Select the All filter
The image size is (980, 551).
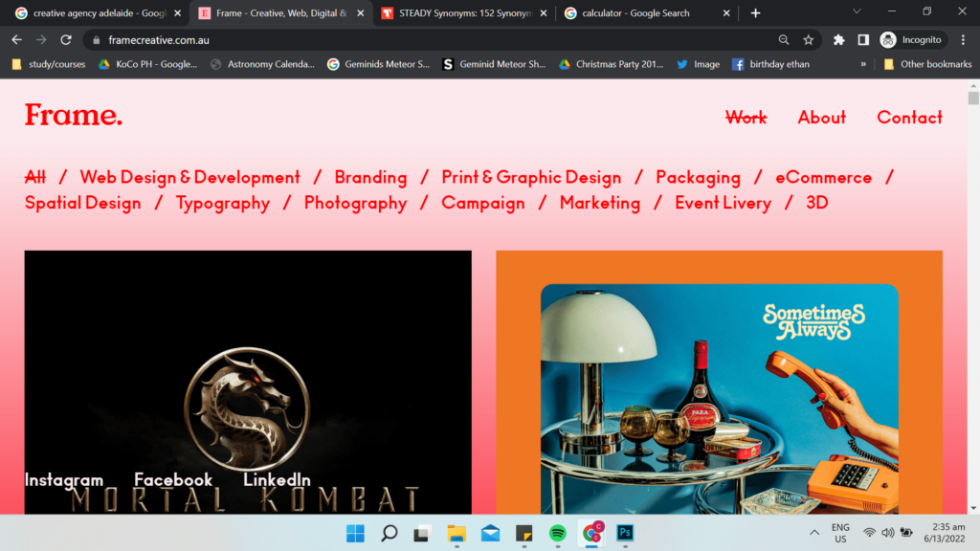coord(35,177)
